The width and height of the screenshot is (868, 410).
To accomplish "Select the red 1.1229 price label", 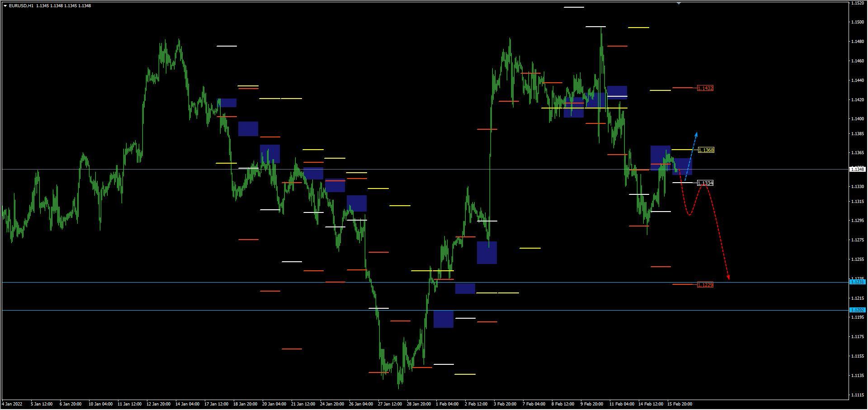I will point(705,285).
